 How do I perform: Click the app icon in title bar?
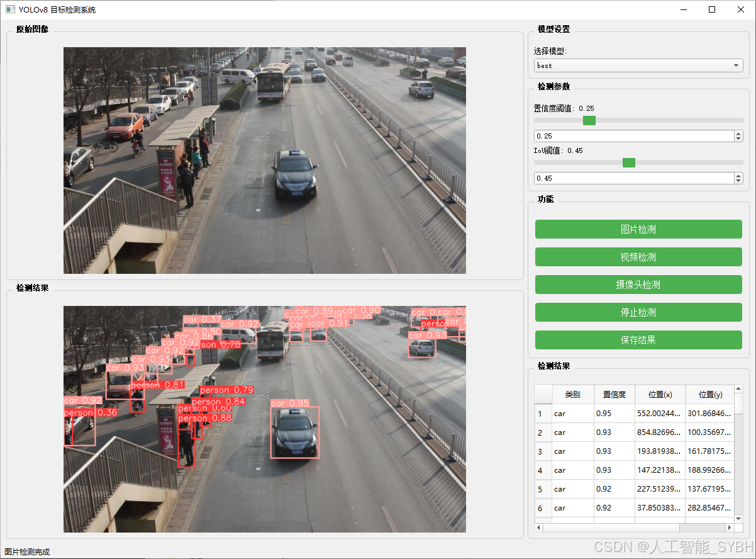[x=10, y=9]
